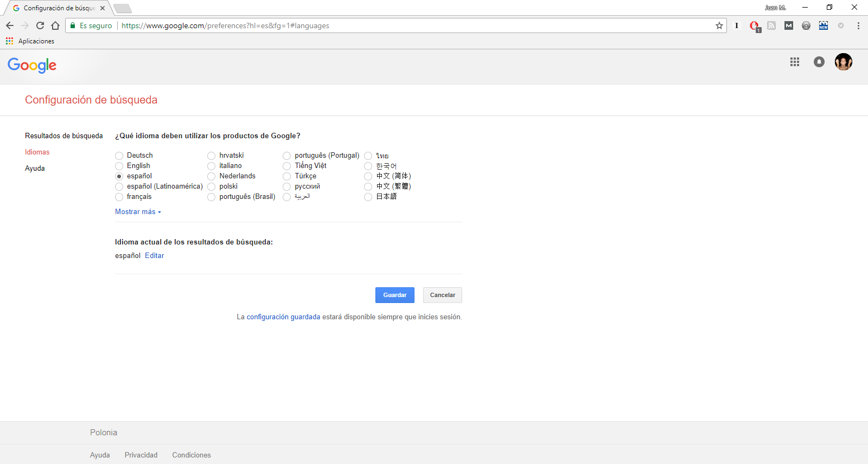Open the browser home page icon

click(x=55, y=25)
